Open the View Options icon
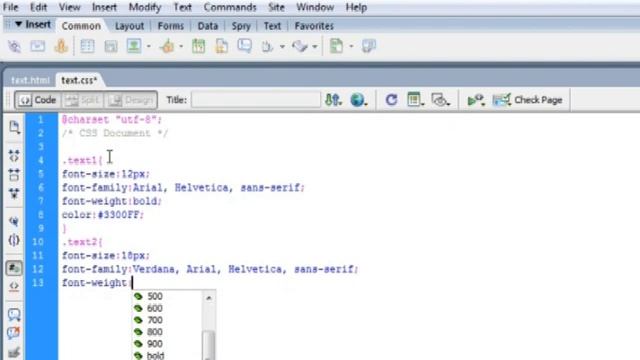This screenshot has height=360, width=640. click(x=415, y=100)
